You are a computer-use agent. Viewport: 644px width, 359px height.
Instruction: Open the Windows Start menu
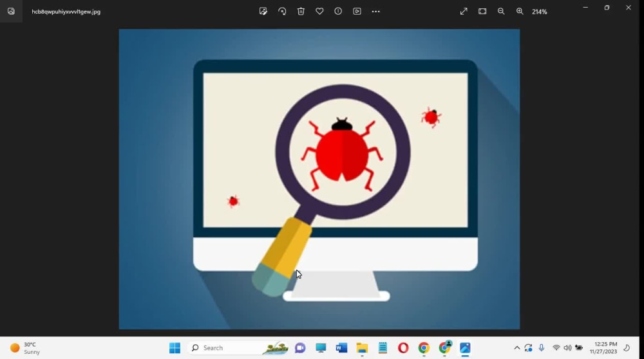(175, 348)
